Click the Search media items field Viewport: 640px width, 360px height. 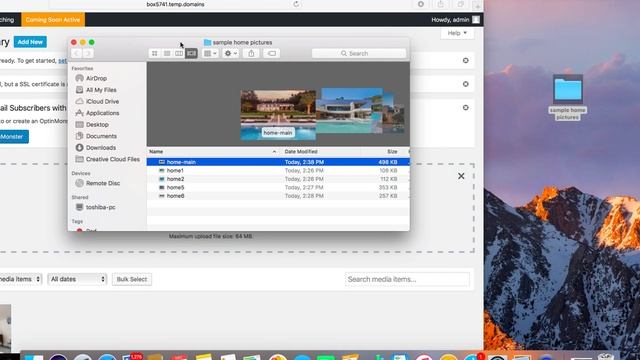pos(407,279)
